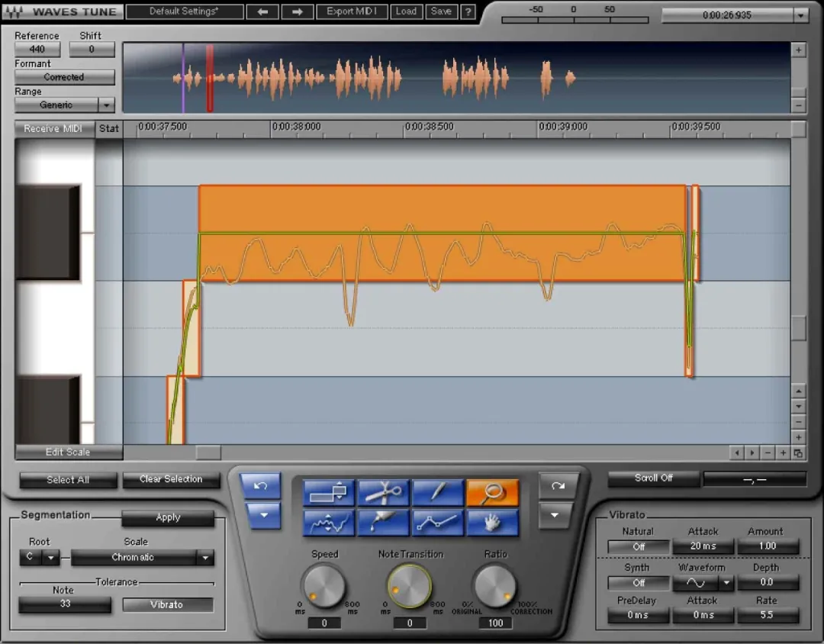The height and width of the screenshot is (644, 824).
Task: Select the Note tool icon
Action: pos(329,493)
